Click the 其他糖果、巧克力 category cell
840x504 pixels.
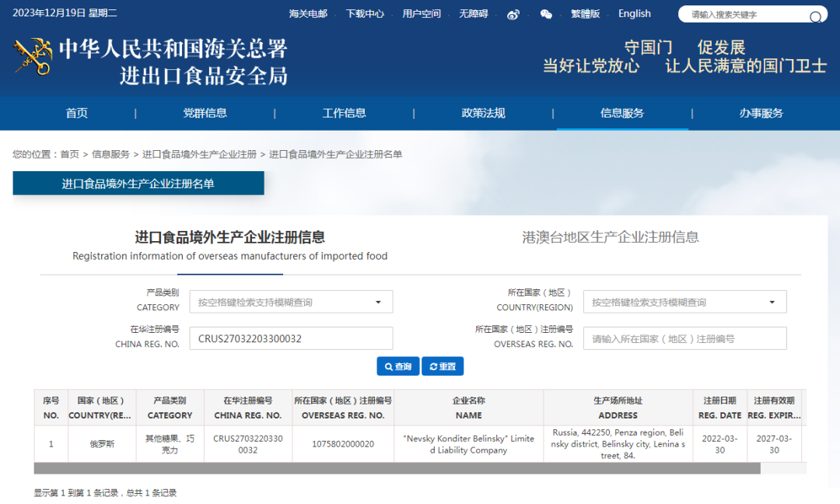tap(170, 444)
